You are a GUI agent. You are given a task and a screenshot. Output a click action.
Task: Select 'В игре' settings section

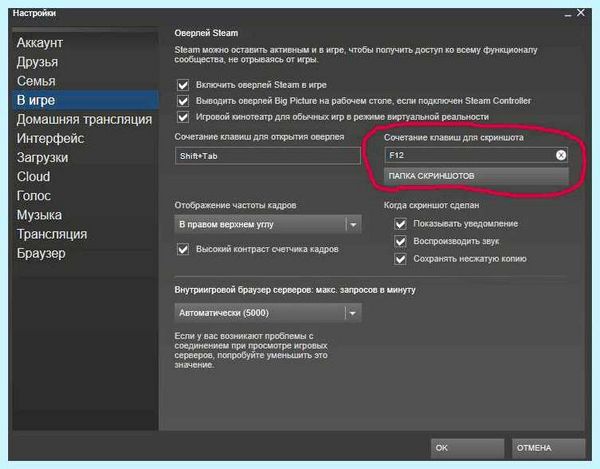[x=85, y=100]
